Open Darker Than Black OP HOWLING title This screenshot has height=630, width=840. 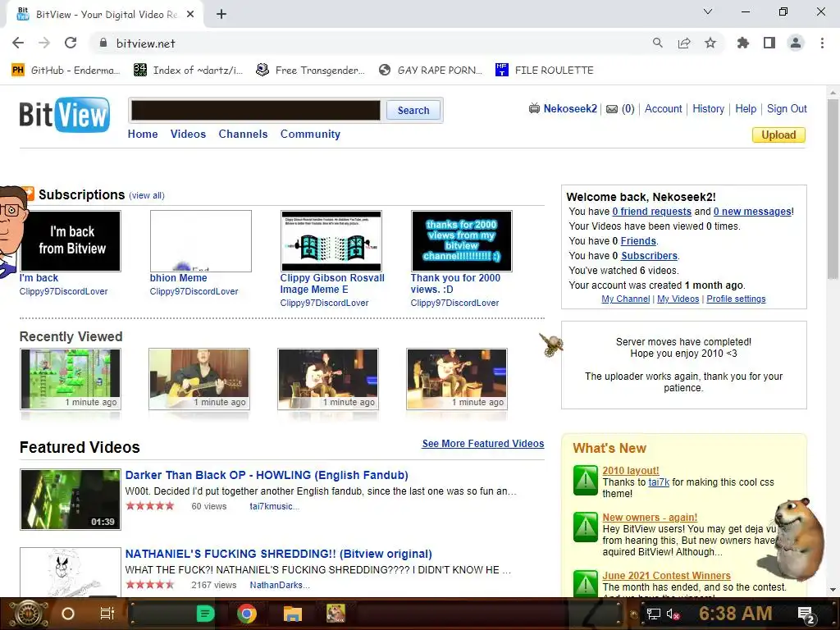[267, 475]
